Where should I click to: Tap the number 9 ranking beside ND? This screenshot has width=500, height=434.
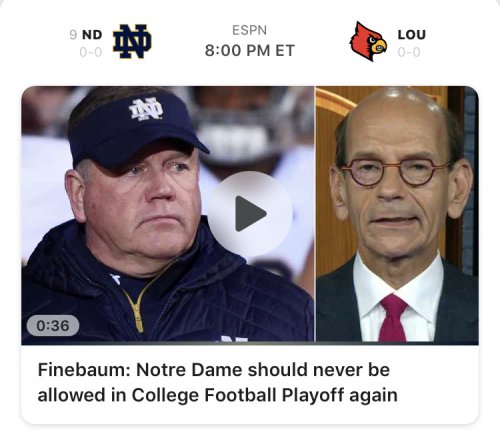[x=73, y=35]
